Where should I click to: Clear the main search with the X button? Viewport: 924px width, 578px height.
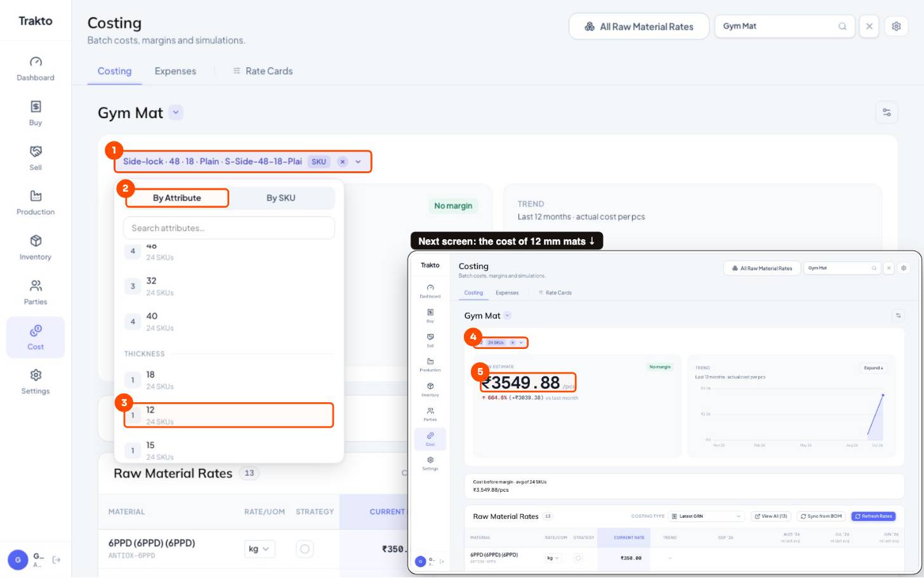(x=869, y=27)
